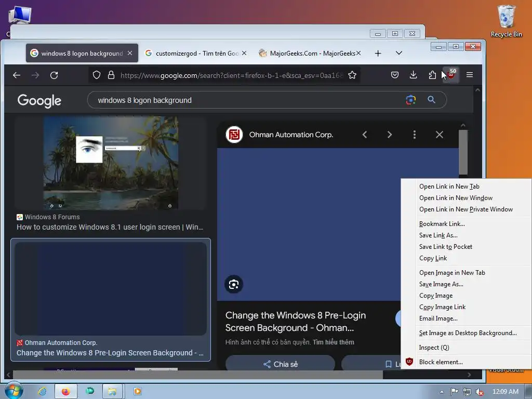Open the media player taskbar icon

point(137,391)
